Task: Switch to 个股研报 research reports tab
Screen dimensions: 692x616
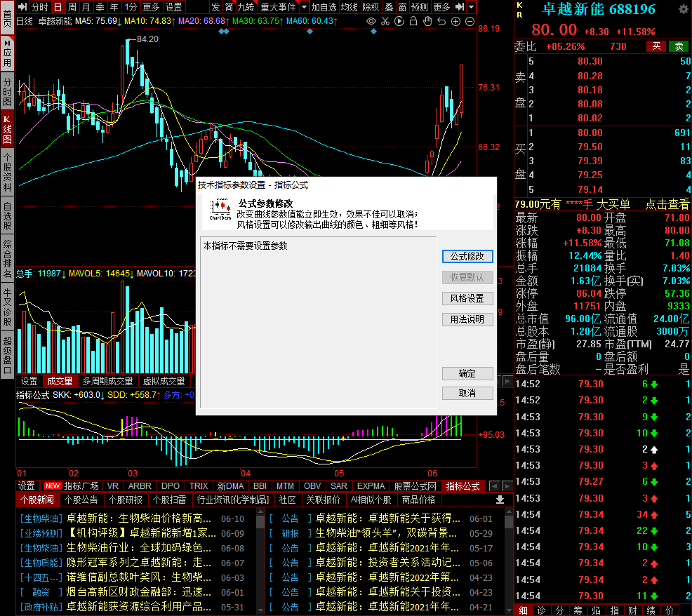Action: pyautogui.click(x=126, y=500)
